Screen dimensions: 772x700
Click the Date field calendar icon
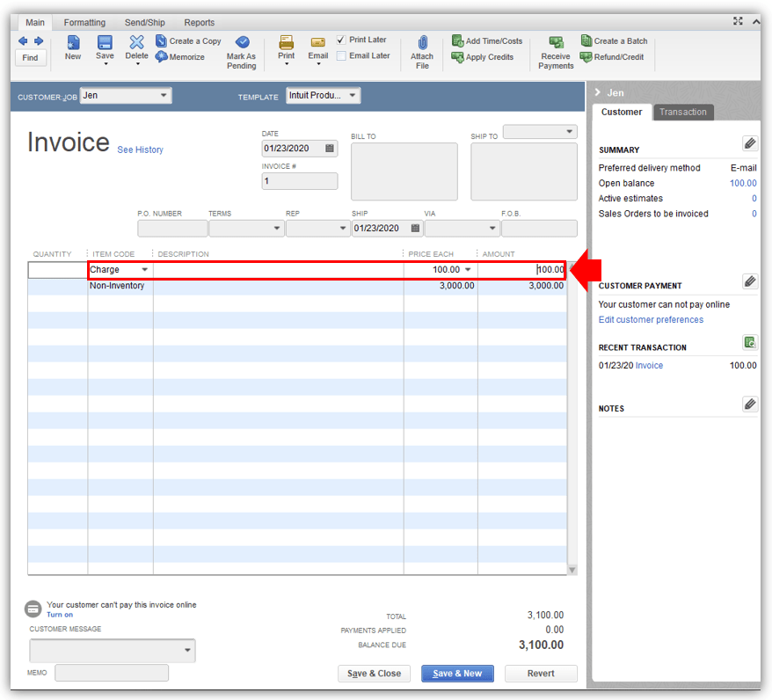pos(331,149)
